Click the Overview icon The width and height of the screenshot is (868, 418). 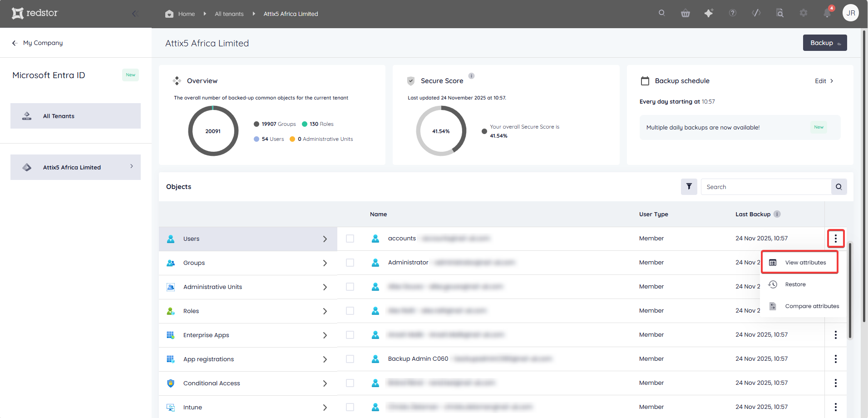[x=177, y=81]
